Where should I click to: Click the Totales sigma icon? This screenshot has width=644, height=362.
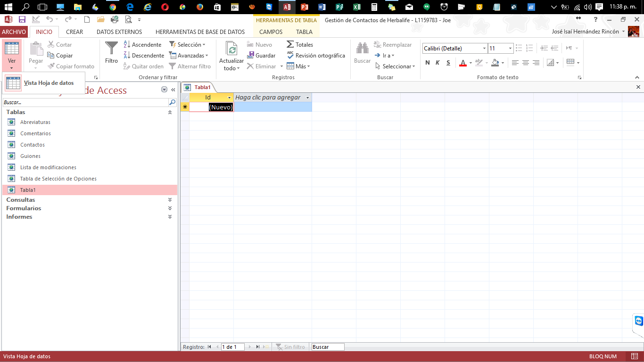point(290,44)
